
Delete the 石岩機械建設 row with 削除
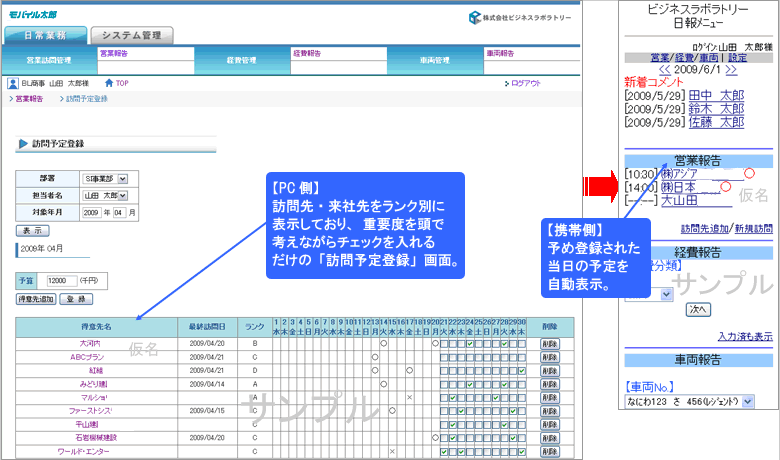click(550, 438)
